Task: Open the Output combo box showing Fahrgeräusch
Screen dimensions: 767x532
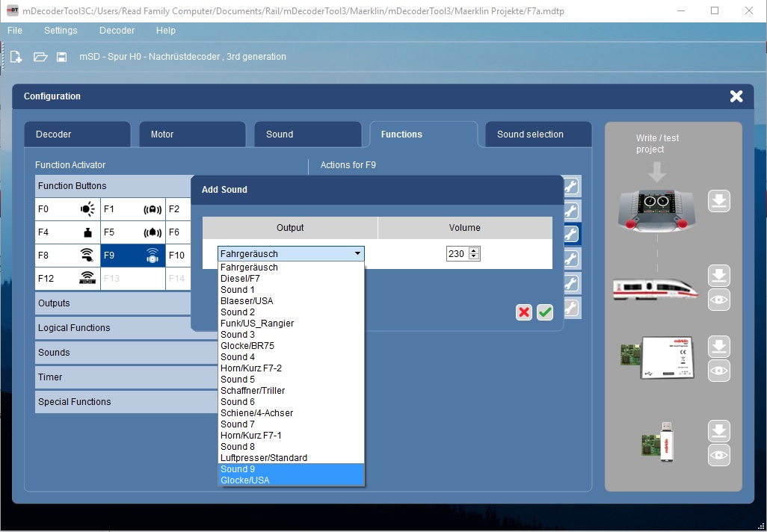Action: pyautogui.click(x=291, y=254)
